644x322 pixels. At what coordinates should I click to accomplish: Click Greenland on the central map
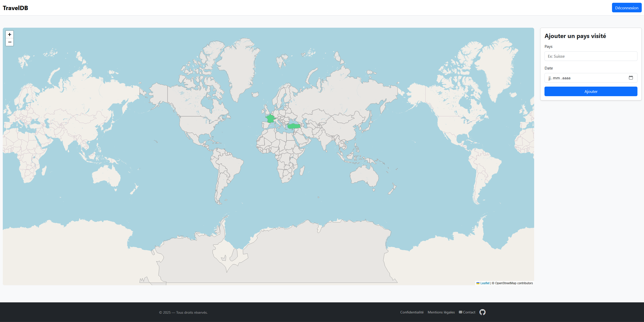239,65
